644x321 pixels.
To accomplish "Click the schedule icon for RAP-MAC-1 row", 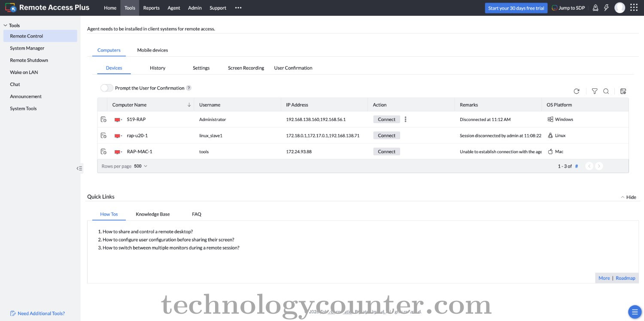I will pos(103,151).
